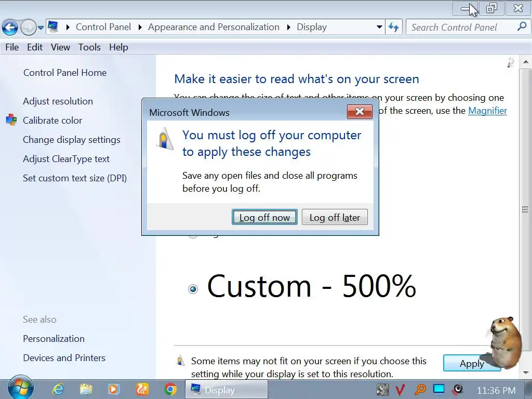
Task: Click the webcam tray icon
Action: point(458,389)
